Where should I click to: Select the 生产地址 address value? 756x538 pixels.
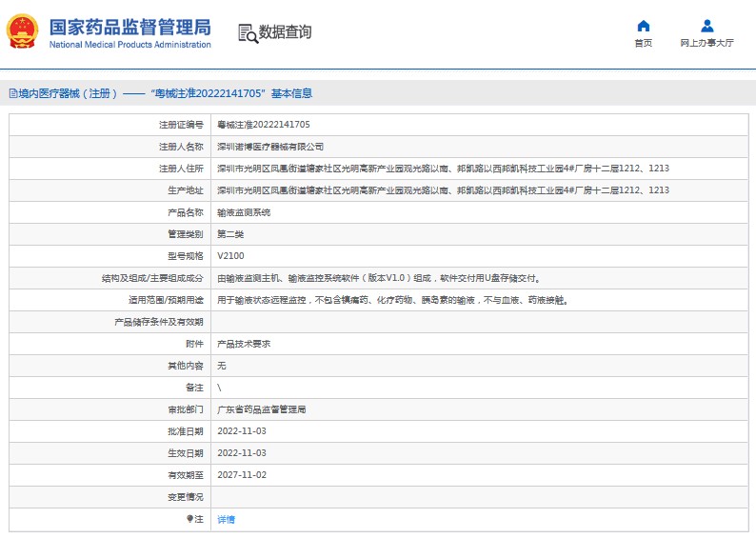[x=443, y=189]
